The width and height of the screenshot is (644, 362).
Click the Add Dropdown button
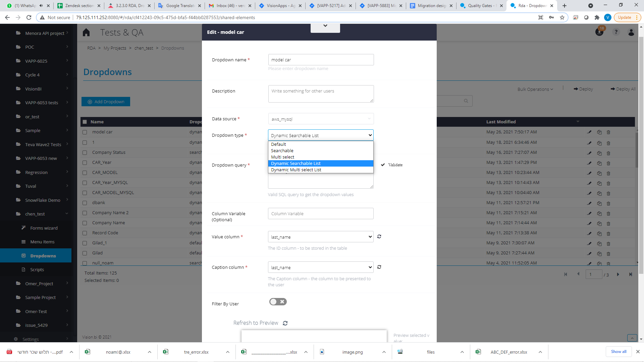tap(106, 102)
